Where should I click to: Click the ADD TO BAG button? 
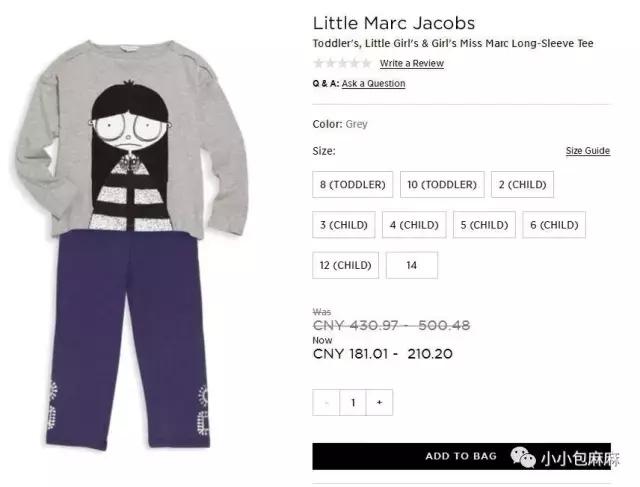click(x=461, y=456)
